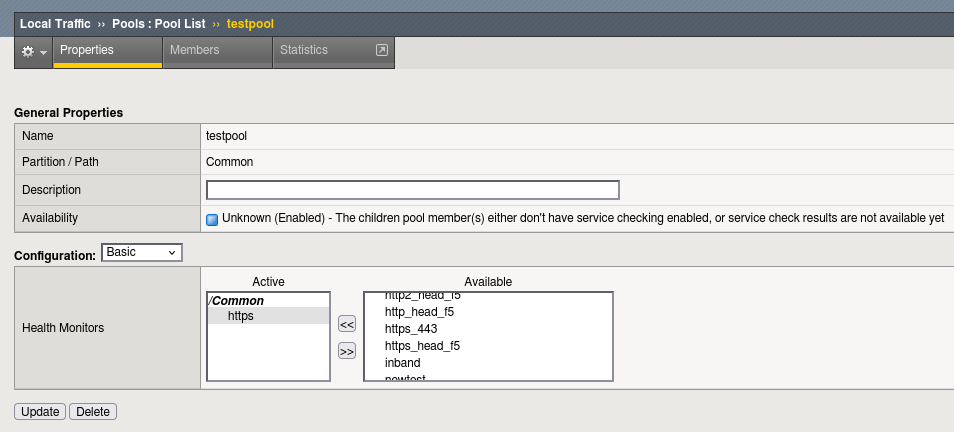The height and width of the screenshot is (432, 954).
Task: Click the Partition / Path label
Action: pos(60,162)
